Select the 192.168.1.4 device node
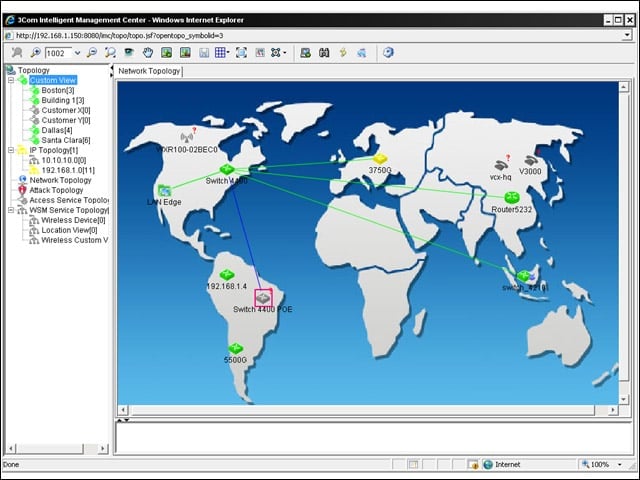The width and height of the screenshot is (640, 480). click(x=227, y=274)
